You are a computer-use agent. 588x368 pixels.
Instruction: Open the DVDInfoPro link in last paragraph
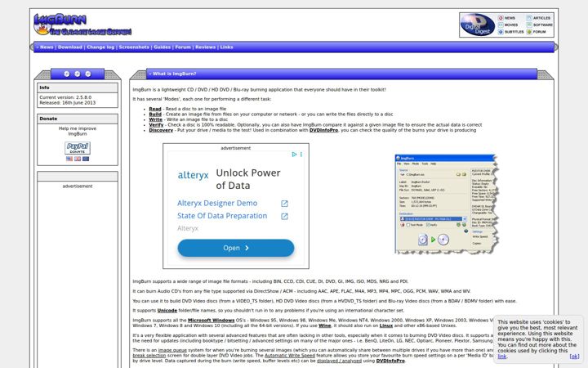pos(390,361)
